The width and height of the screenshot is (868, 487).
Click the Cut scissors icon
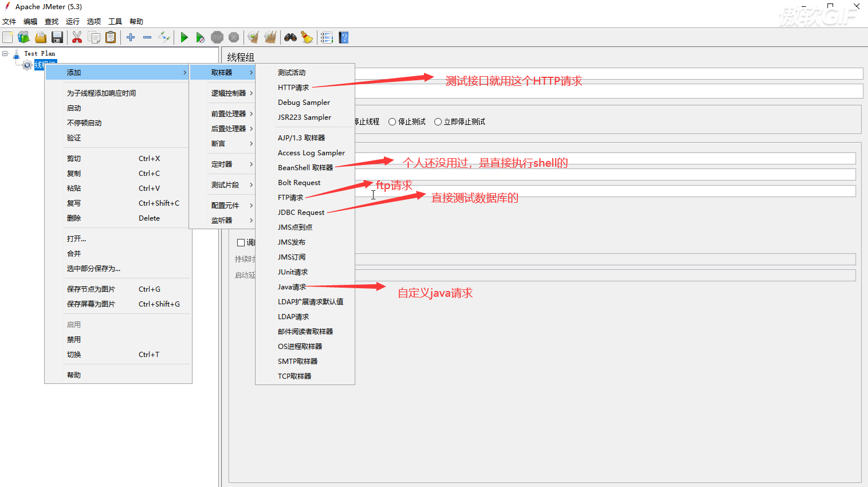click(x=77, y=38)
